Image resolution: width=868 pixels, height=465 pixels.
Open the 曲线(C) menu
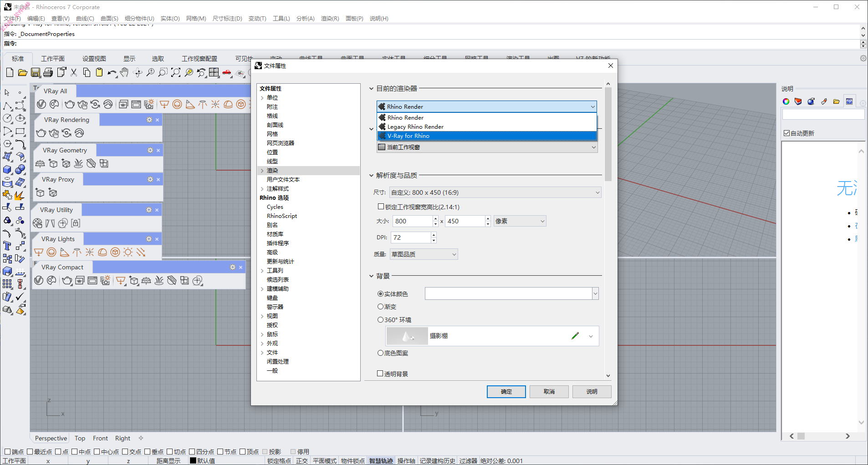[x=85, y=19]
